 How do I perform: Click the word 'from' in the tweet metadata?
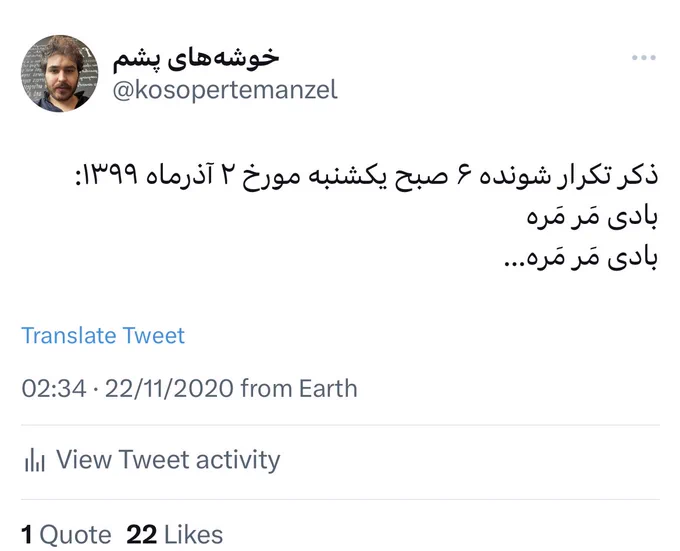[x=266, y=388]
